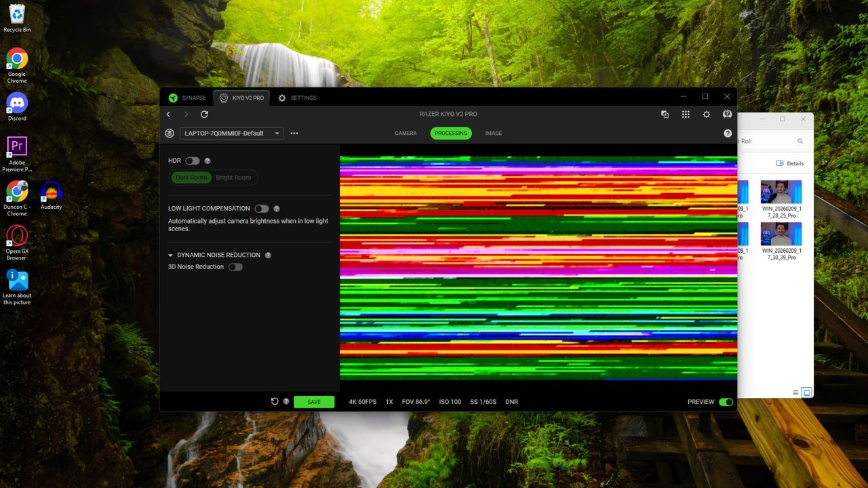Open the processing page help question mark
The height and width of the screenshot is (488, 868).
tap(728, 134)
